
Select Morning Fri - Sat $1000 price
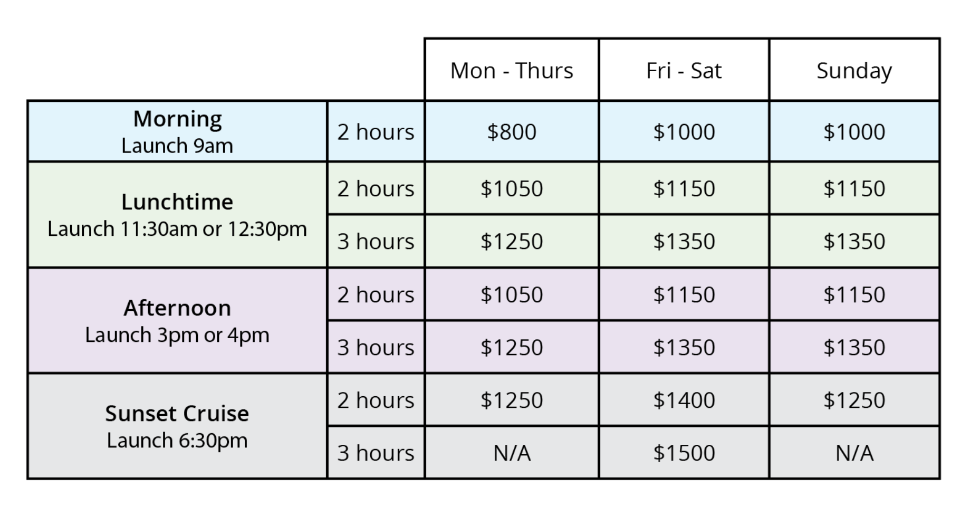click(684, 131)
